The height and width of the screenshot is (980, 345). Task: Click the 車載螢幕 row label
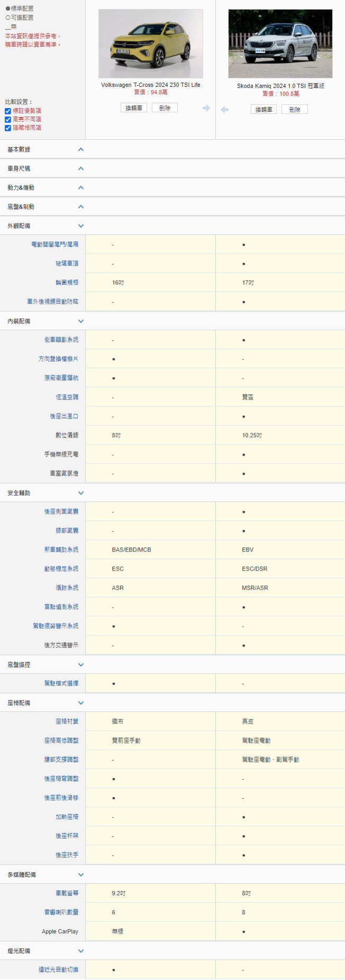click(x=67, y=893)
